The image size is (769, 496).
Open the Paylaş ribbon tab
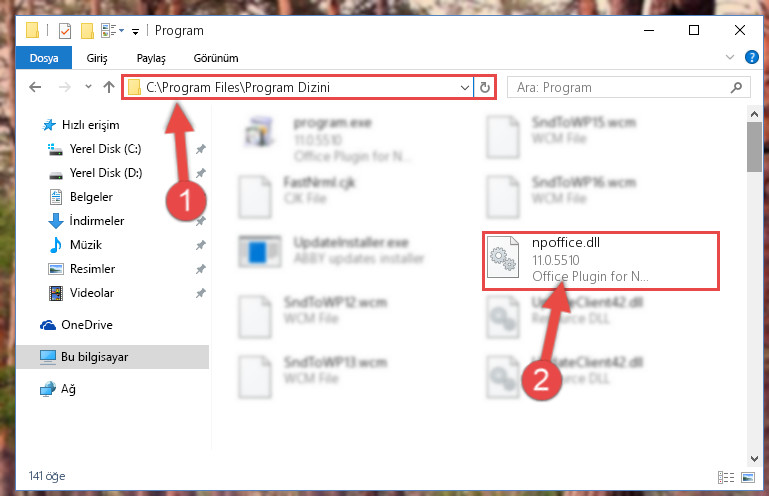[151, 58]
